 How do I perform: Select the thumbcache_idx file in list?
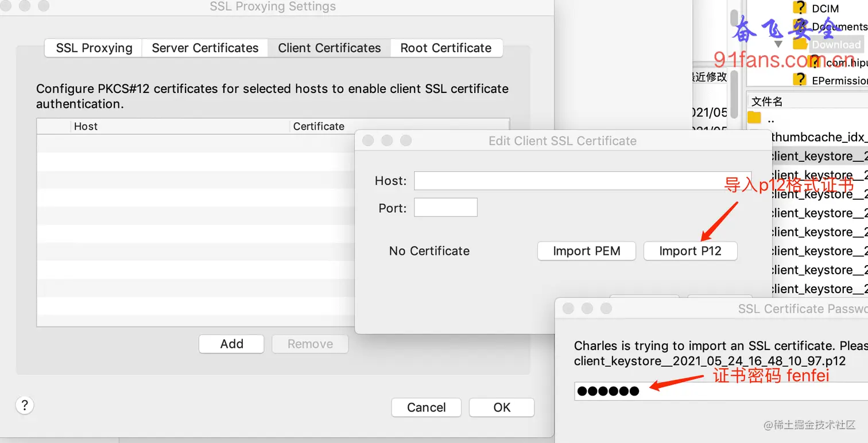coord(818,137)
